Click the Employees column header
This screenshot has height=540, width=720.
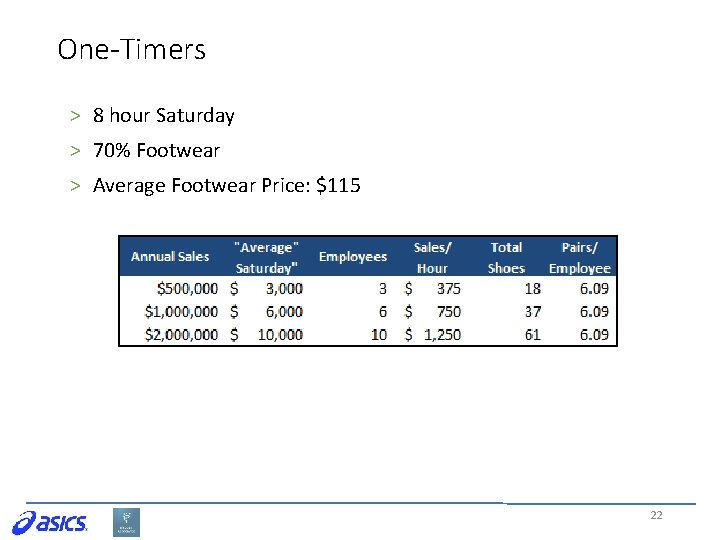[353, 256]
